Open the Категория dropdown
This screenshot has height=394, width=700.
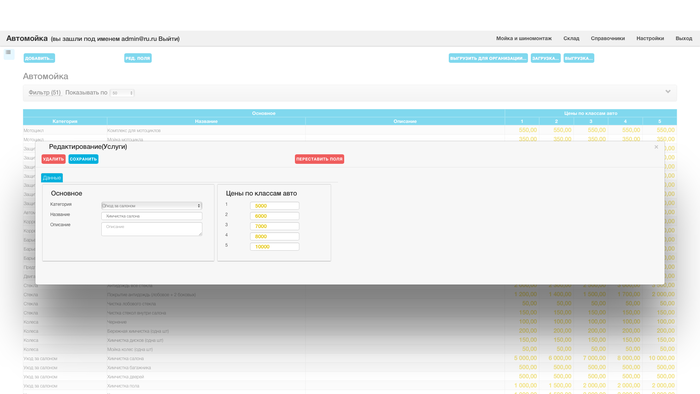152,206
